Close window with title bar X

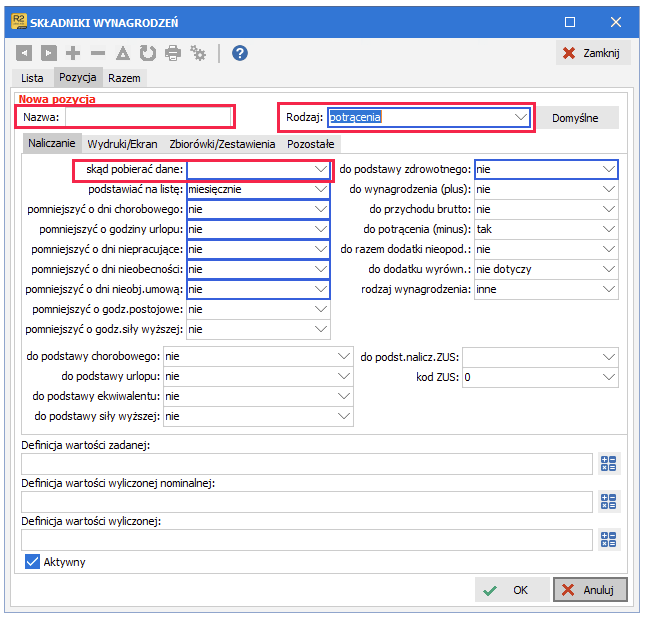[616, 22]
